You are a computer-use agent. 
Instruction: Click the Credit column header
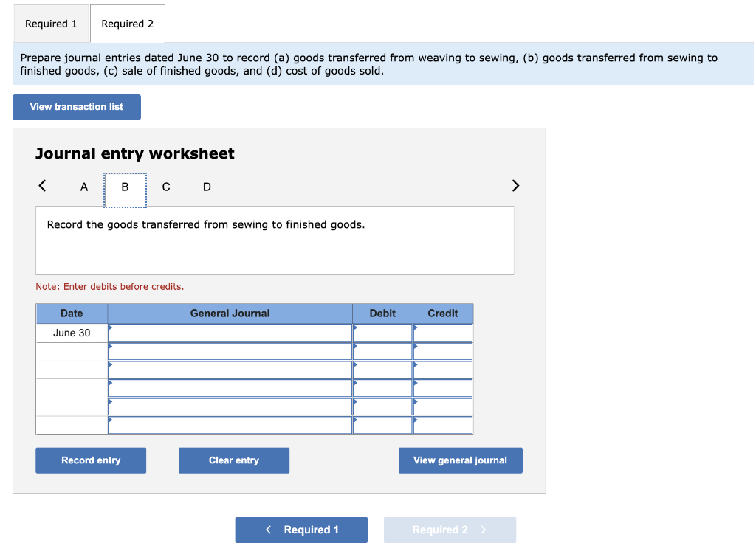(443, 313)
